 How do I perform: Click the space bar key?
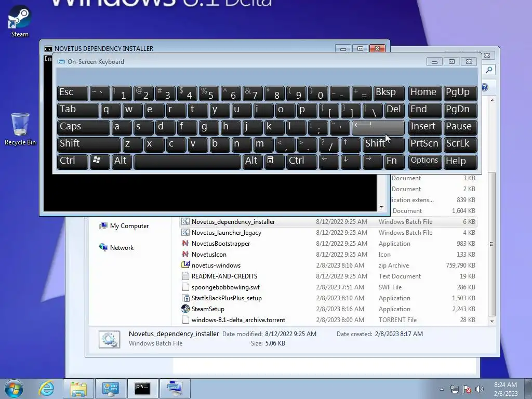coord(187,162)
